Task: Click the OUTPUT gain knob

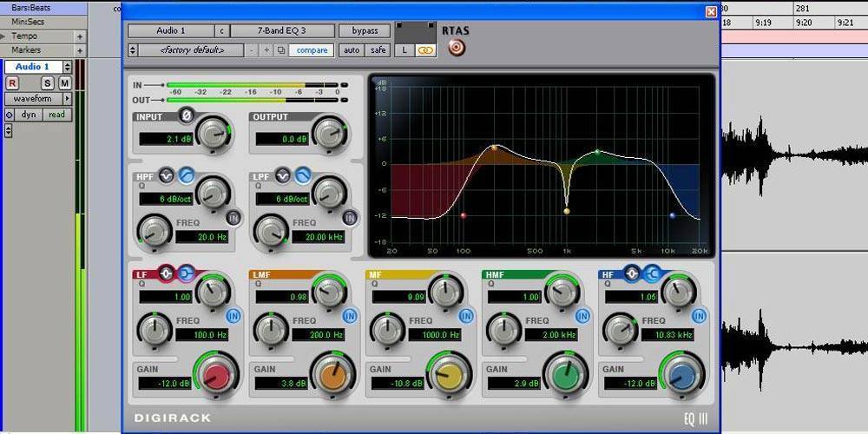Action: coord(330,134)
